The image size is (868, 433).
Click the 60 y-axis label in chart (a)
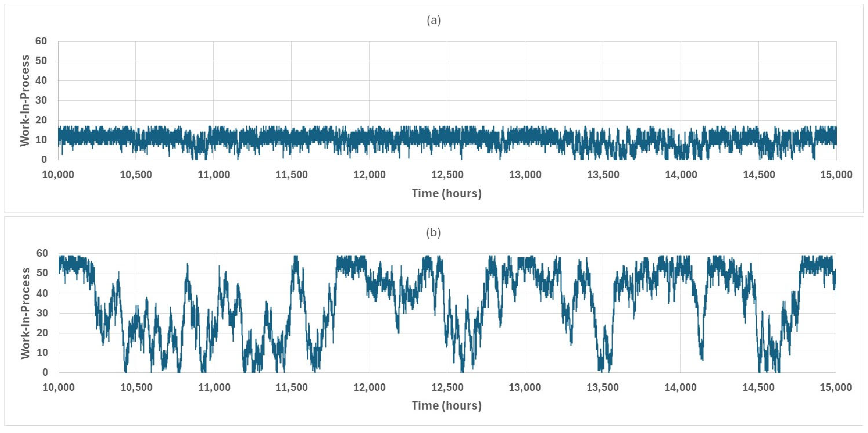[x=41, y=41]
